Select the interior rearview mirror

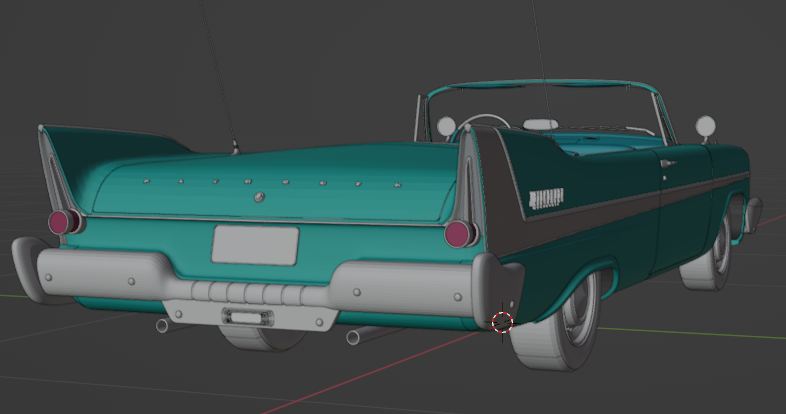pos(540,124)
